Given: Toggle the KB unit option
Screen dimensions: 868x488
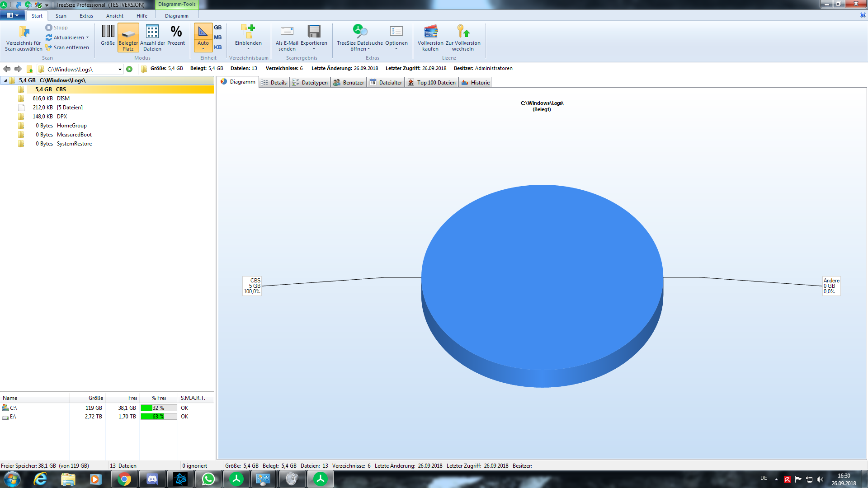Looking at the screenshot, I should (x=218, y=47).
